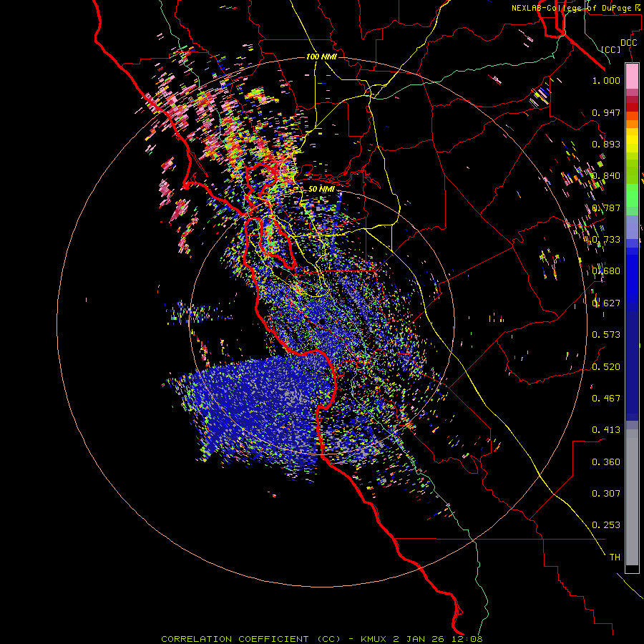Click the 0.680 value on the CC scale

(x=606, y=271)
